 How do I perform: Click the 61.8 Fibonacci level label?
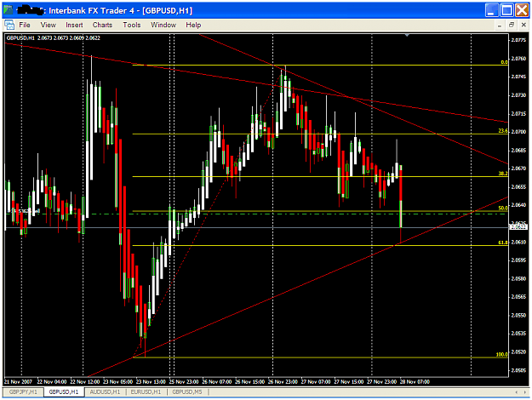(503, 243)
